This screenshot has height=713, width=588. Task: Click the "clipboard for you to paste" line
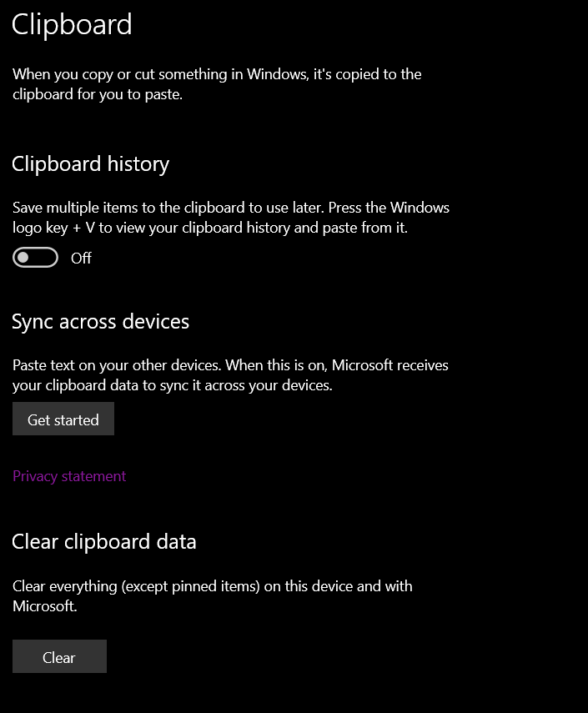97,94
